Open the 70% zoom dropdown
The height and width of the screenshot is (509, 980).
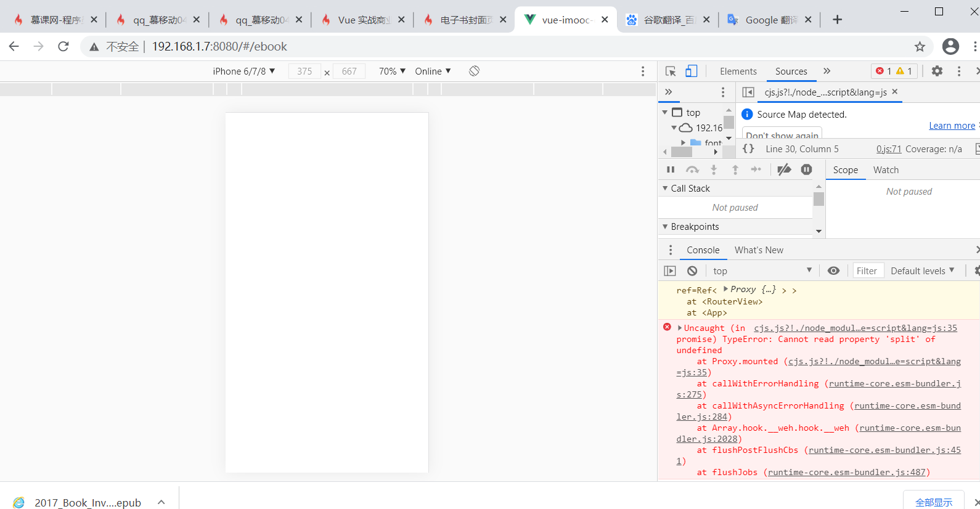coord(392,71)
